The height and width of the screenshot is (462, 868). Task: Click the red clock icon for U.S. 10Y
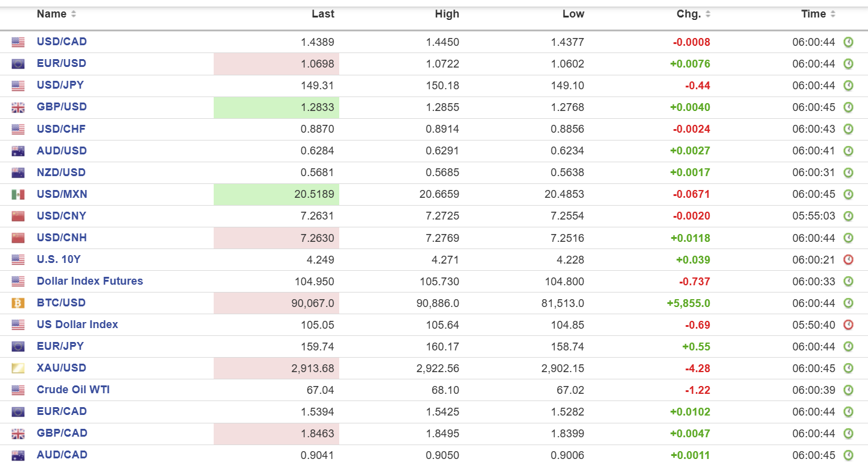[x=848, y=260]
